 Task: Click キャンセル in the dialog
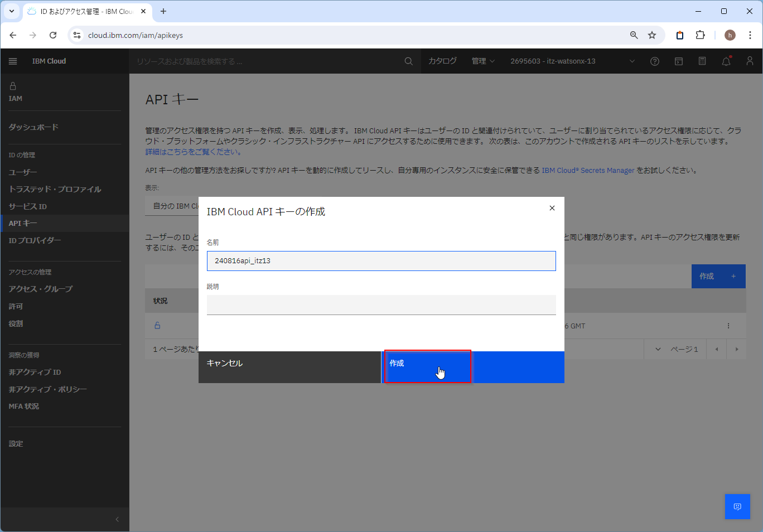(290, 367)
